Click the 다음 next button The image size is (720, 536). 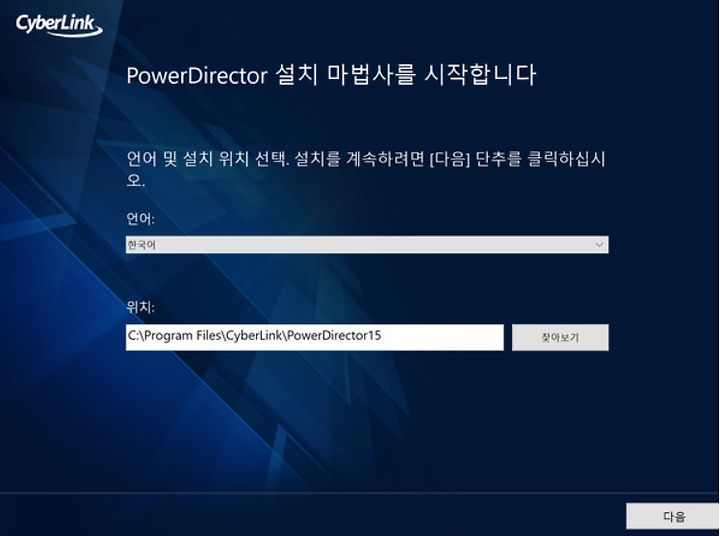(x=673, y=516)
